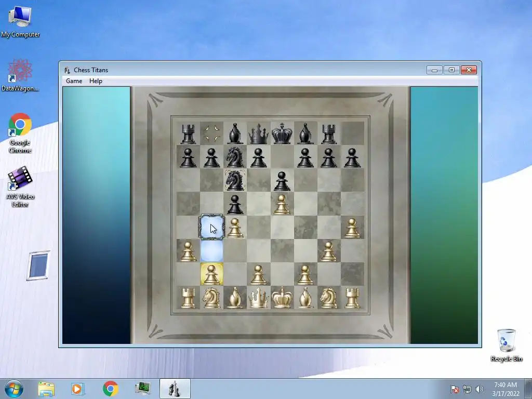Move pawn to highlighted square b4
Viewport: 532px width, 399px height.
click(x=212, y=227)
